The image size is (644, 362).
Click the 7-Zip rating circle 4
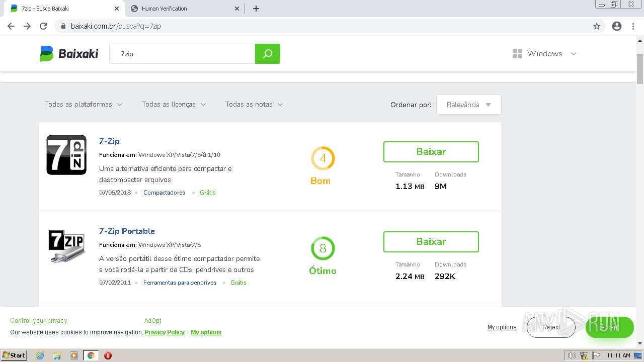pyautogui.click(x=323, y=158)
